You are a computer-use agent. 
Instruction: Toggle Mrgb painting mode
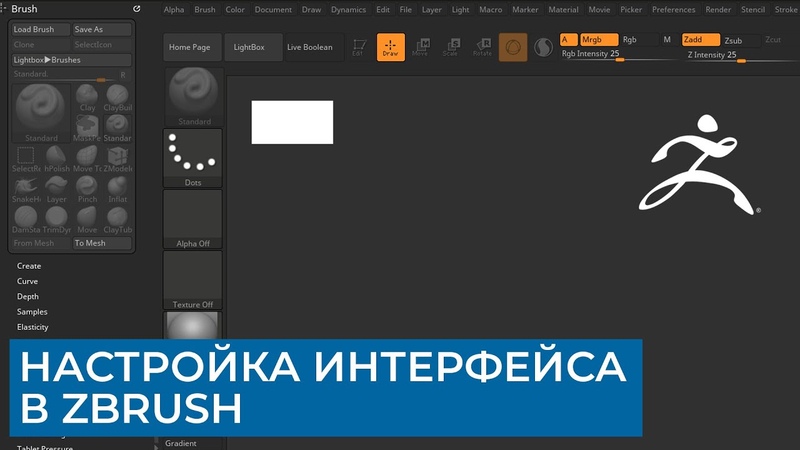click(x=599, y=39)
